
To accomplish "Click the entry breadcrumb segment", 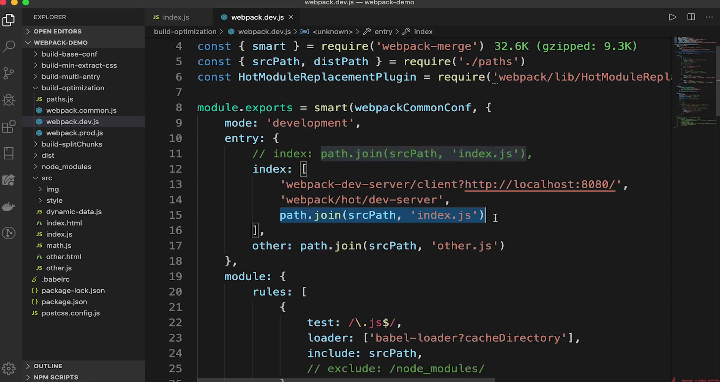I will 383,32.
